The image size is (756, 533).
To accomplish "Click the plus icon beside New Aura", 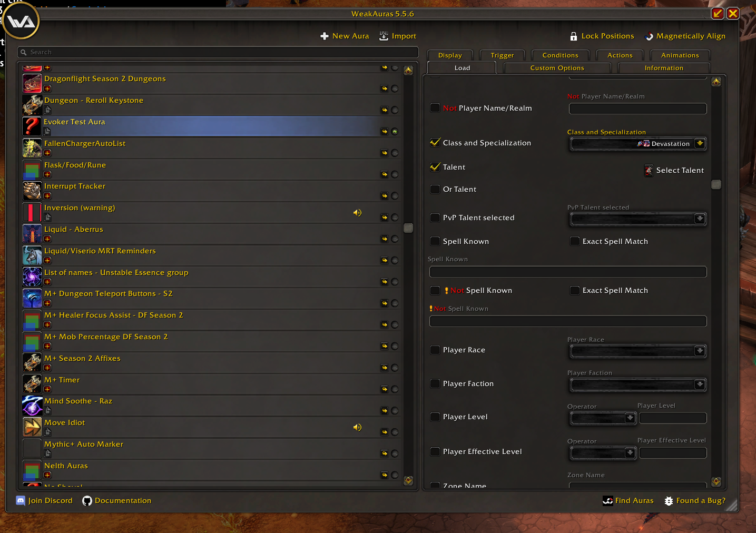I will coord(324,36).
